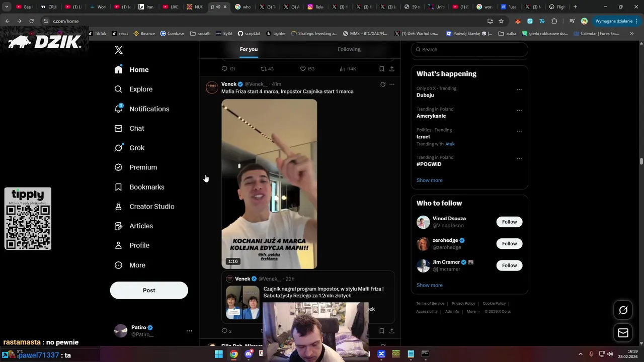Reload the page in Chrome
Screen dimensions: 644x362
[31, 21]
